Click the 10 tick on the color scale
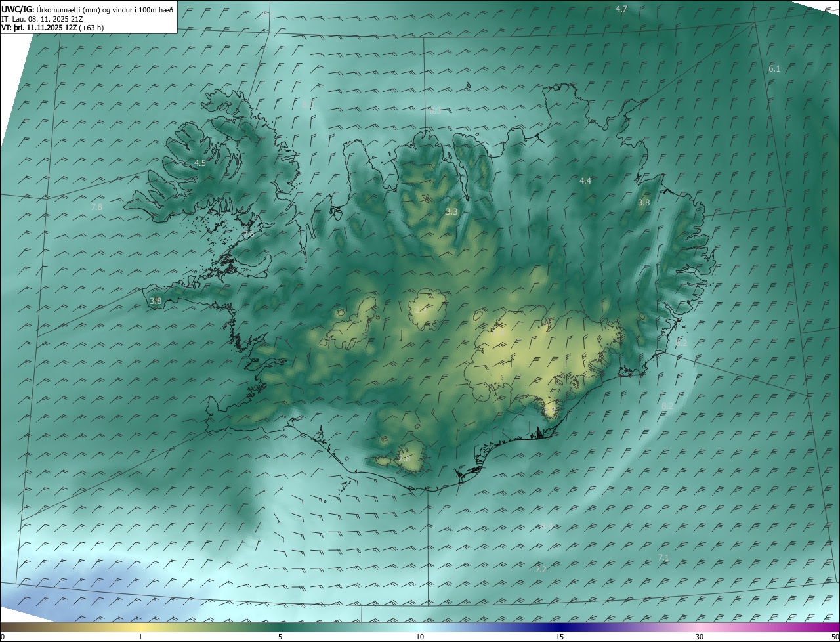 click(x=420, y=637)
